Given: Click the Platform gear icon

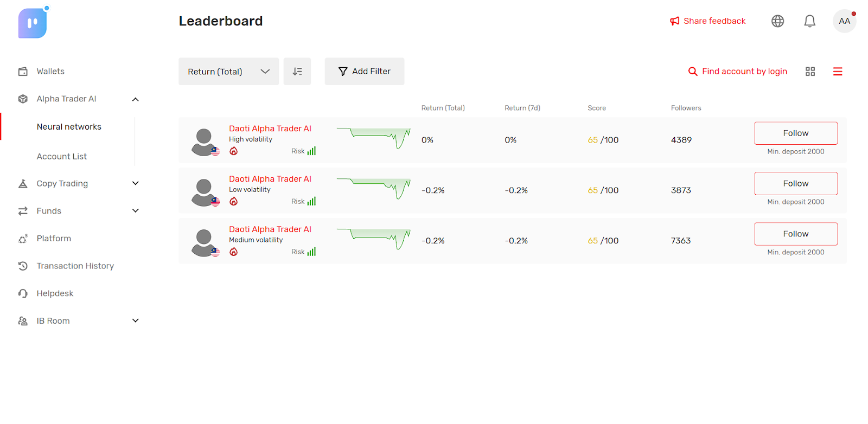Looking at the screenshot, I should [23, 239].
